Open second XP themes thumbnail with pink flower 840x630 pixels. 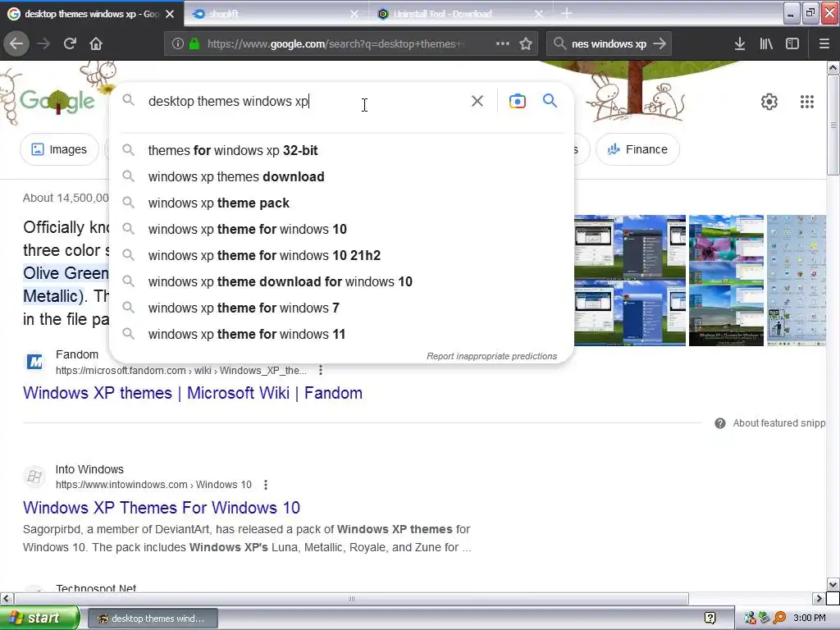pos(726,281)
